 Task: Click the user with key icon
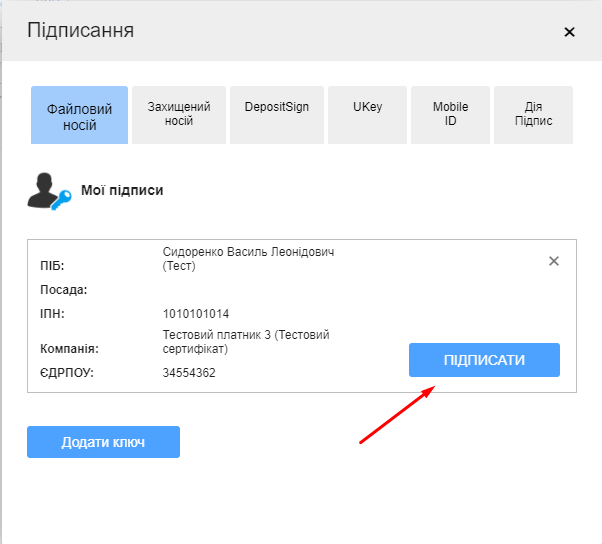pos(49,191)
